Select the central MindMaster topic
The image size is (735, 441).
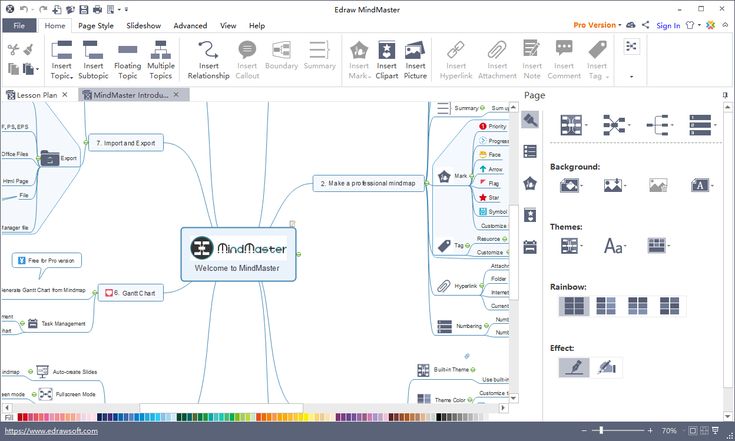click(x=238, y=254)
